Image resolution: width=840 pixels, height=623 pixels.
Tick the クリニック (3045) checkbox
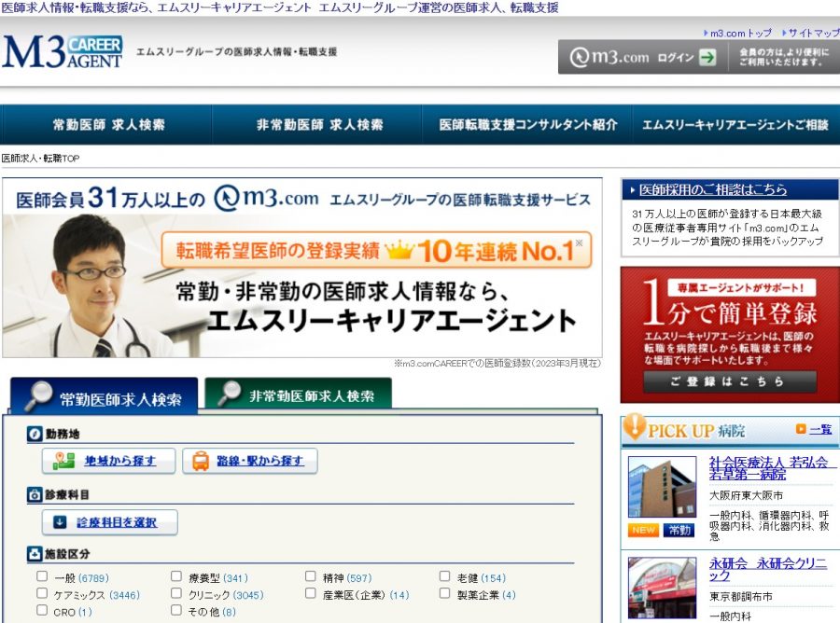pyautogui.click(x=175, y=593)
